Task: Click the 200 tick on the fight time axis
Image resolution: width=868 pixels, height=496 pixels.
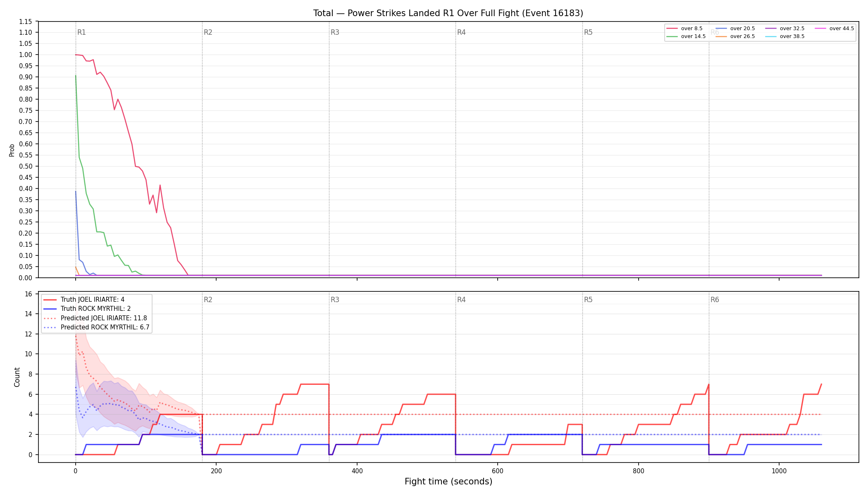Action: tap(216, 471)
